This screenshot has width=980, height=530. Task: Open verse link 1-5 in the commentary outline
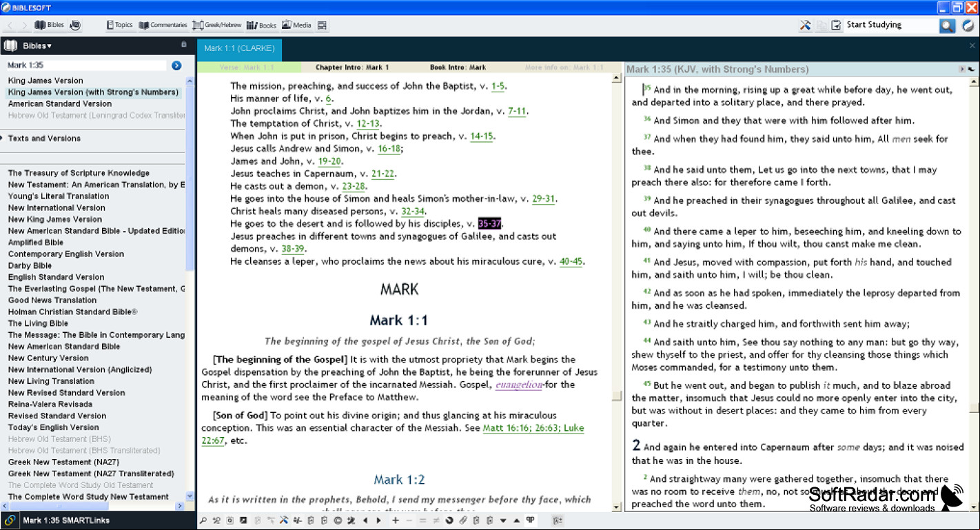point(498,86)
